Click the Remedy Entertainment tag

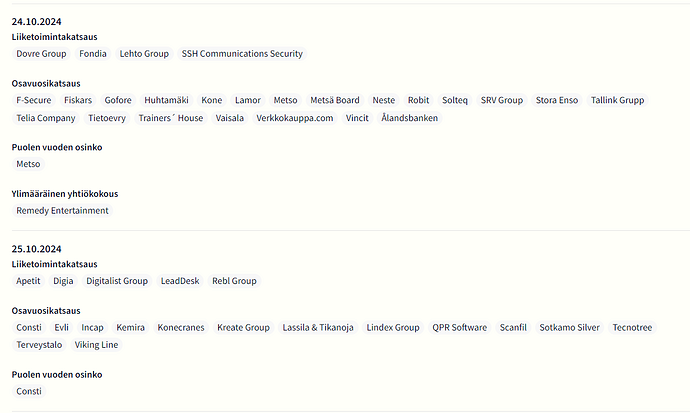(x=62, y=211)
